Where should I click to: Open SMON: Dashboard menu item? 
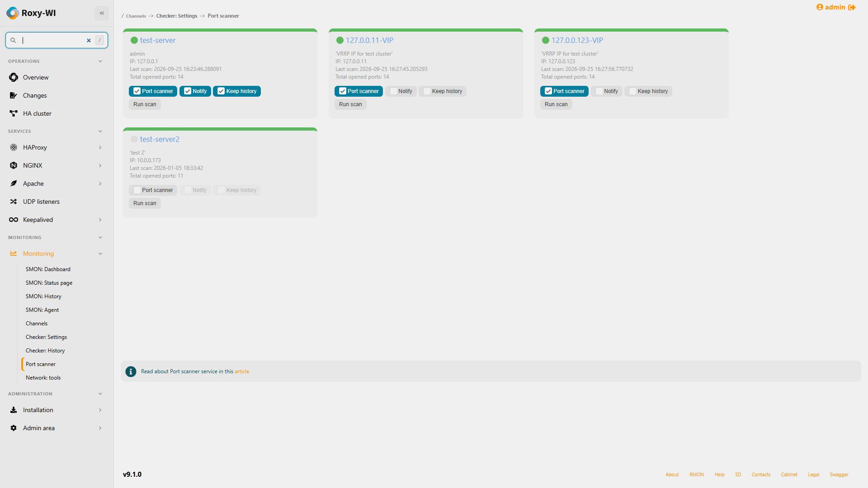click(x=48, y=269)
